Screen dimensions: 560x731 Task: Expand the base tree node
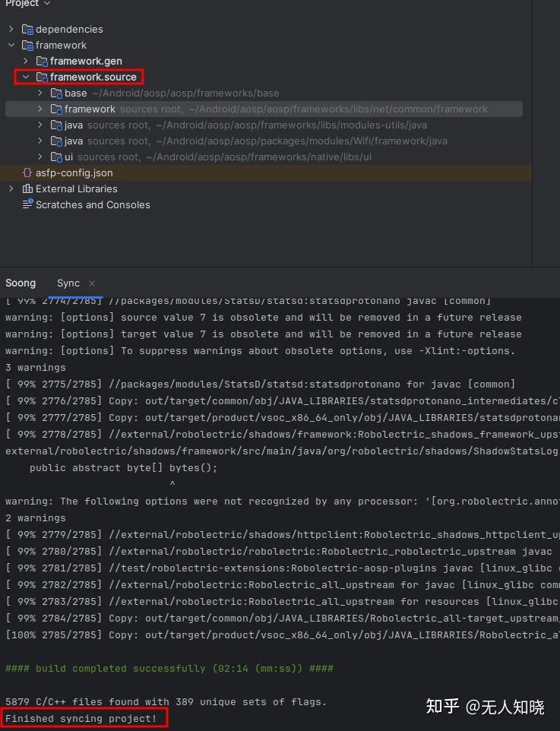40,93
